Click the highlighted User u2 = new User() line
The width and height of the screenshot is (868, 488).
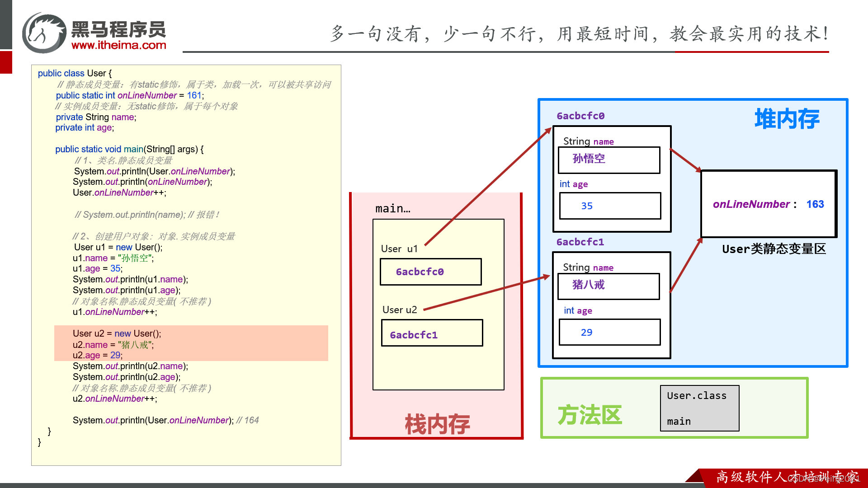click(117, 333)
